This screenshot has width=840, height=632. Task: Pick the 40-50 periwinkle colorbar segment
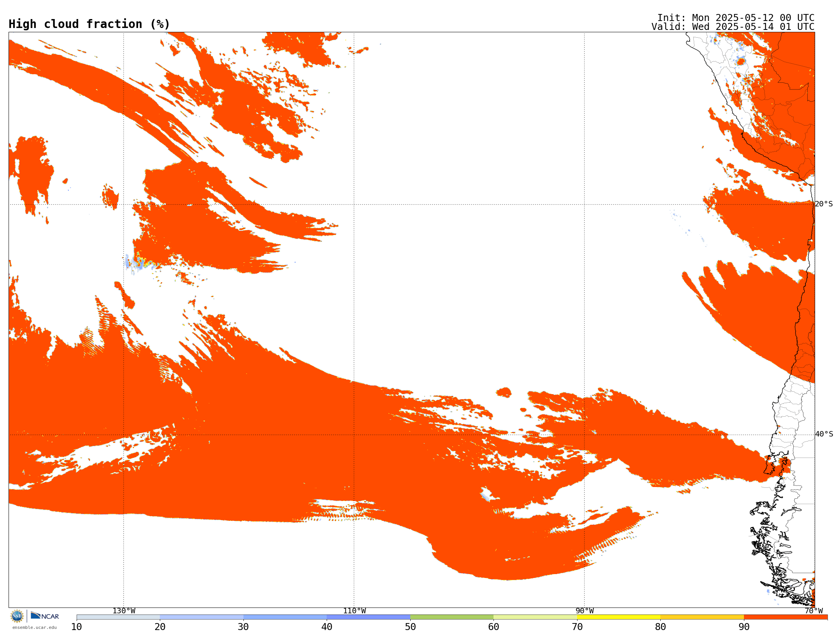point(368,617)
